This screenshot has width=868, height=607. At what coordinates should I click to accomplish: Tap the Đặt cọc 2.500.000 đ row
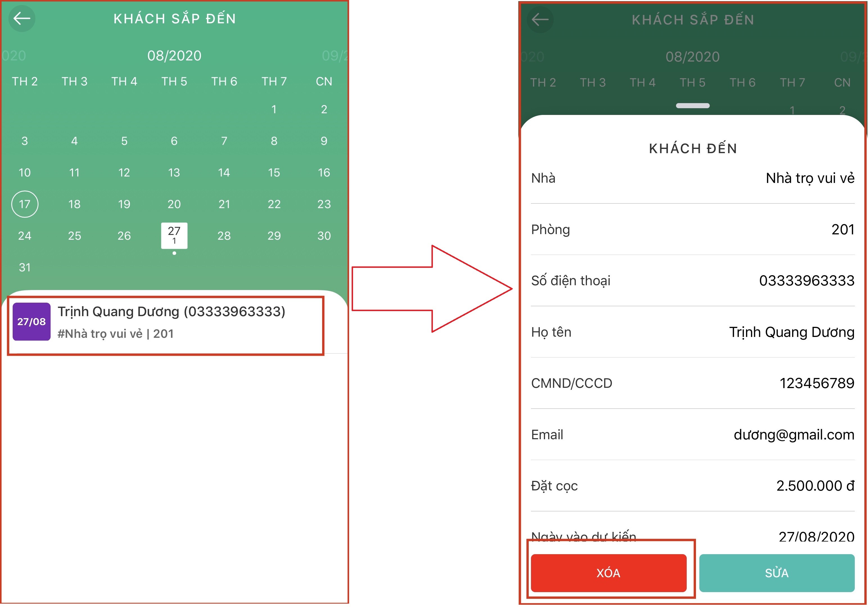click(693, 486)
